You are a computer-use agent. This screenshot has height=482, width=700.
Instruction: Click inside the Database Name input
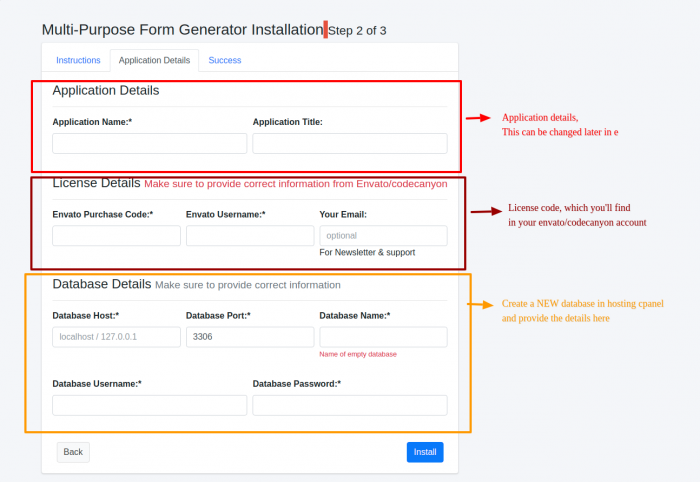pyautogui.click(x=383, y=337)
